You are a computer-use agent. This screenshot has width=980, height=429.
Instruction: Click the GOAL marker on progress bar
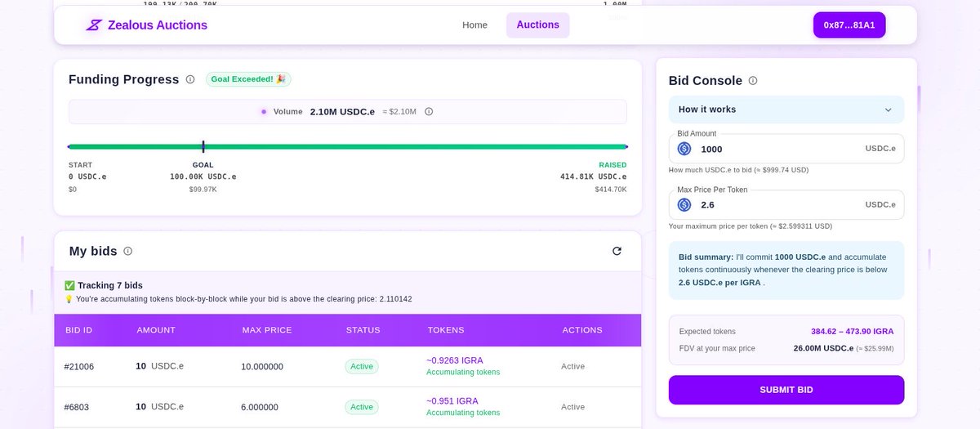(203, 146)
